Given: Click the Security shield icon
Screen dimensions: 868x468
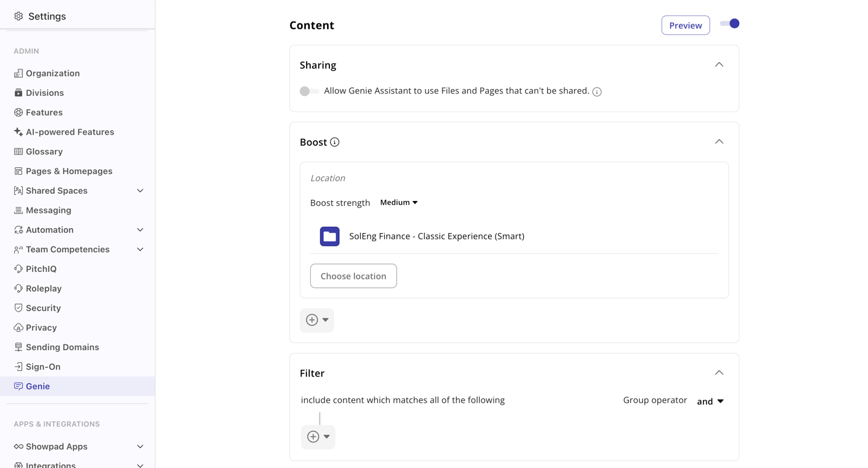Looking at the screenshot, I should (18, 308).
